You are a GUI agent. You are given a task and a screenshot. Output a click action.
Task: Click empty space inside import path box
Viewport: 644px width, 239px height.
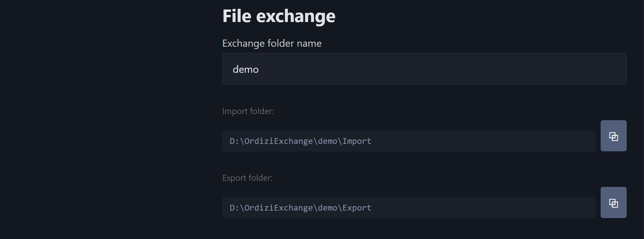coord(484,141)
